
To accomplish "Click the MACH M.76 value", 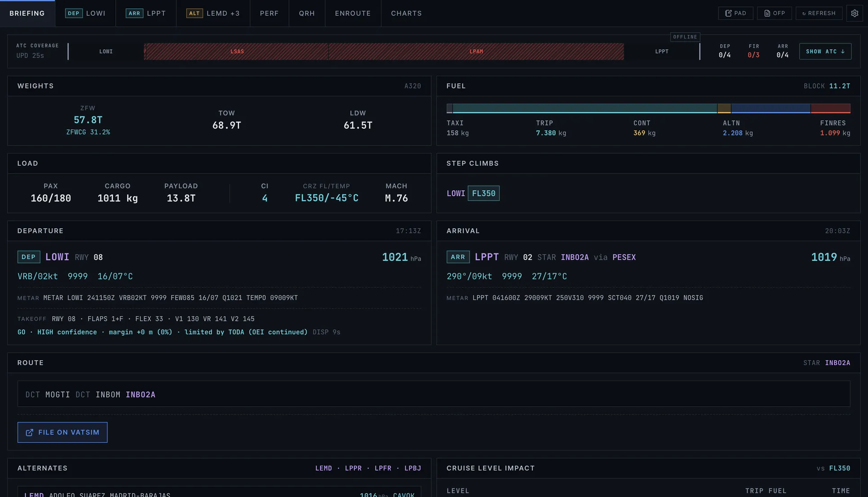I will click(x=396, y=198).
